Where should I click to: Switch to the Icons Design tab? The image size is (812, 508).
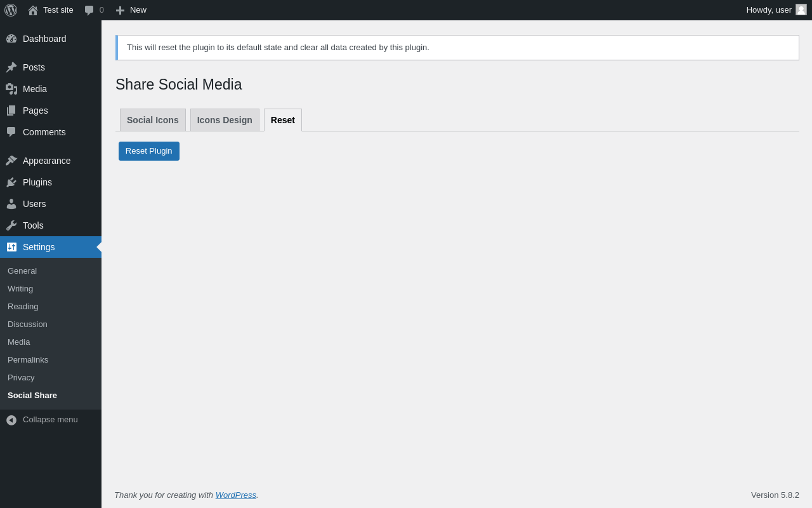[x=225, y=120]
